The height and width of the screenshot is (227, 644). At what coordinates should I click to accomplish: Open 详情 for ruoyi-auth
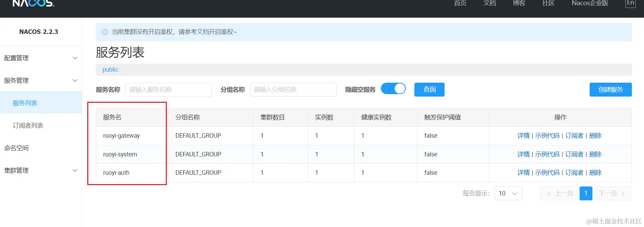point(524,173)
